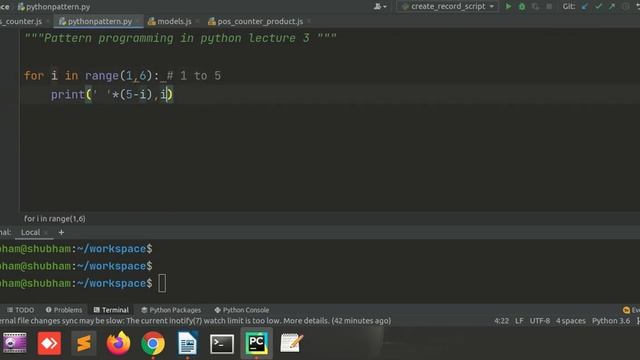
Task: Open LibreOffice Writer from the taskbar
Action: [x=187, y=343]
